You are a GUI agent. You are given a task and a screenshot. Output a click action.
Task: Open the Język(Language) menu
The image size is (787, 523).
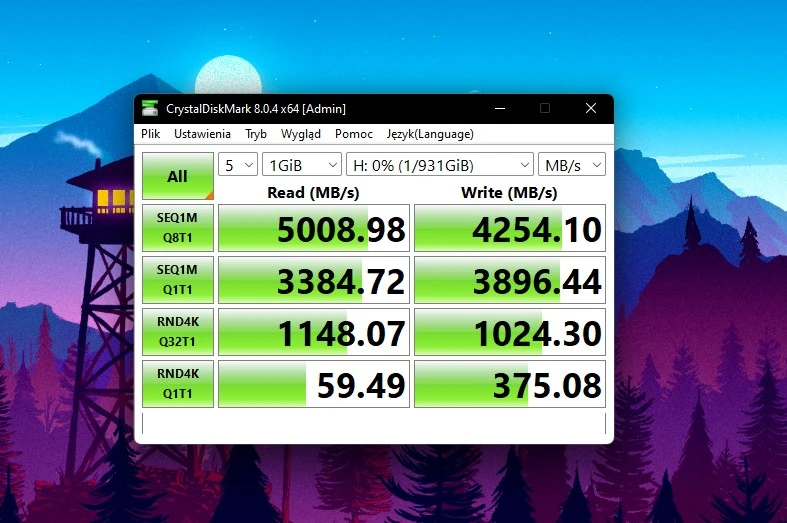(x=430, y=134)
